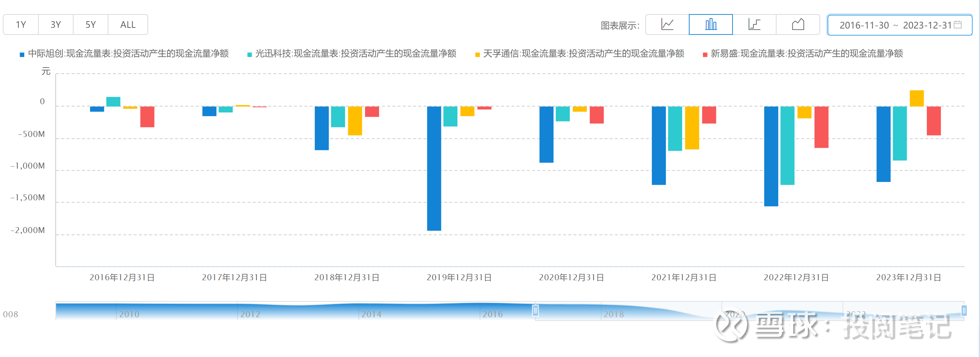Open the 2016-11-30 ~ 2023-12-31 date field

[900, 25]
